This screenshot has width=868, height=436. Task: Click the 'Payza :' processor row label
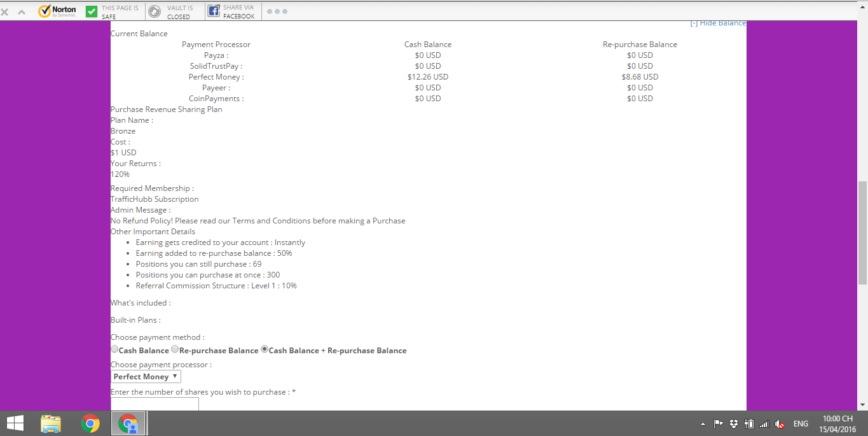click(x=216, y=55)
